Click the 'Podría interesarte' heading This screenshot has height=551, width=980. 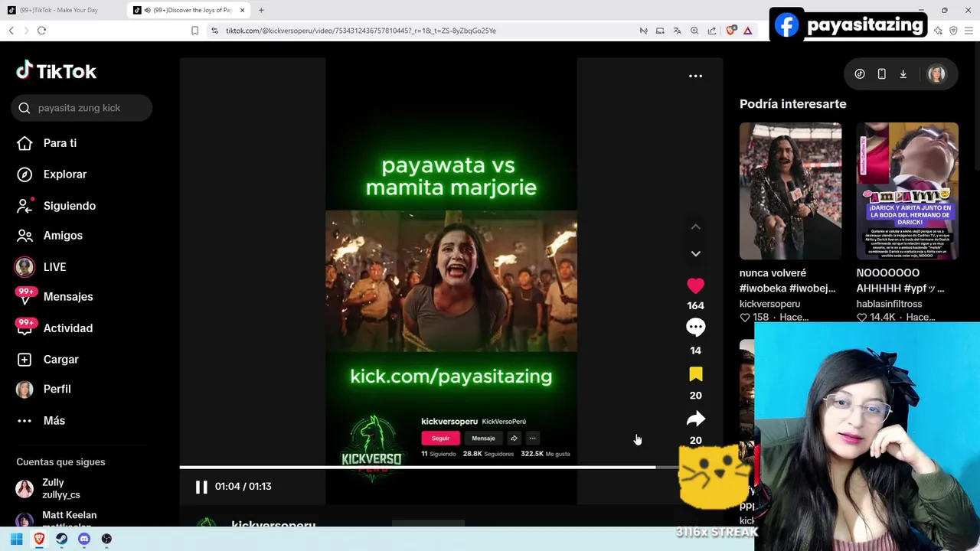tap(792, 104)
